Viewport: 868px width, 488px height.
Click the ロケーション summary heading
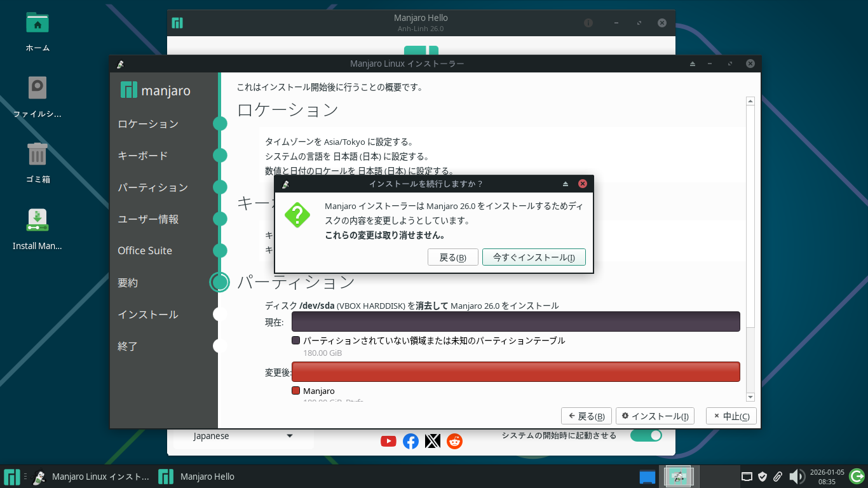[x=287, y=110]
